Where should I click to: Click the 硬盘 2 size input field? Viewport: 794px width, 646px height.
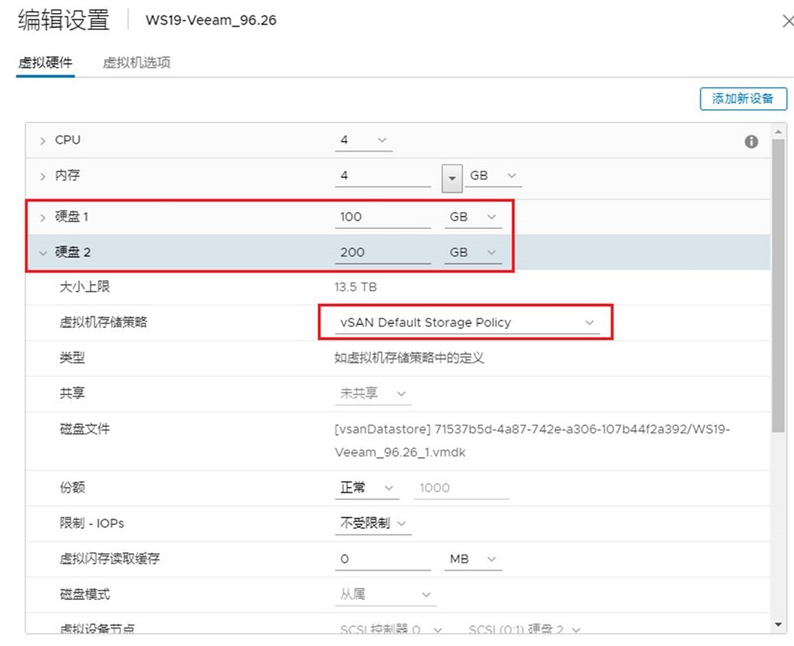(x=383, y=253)
